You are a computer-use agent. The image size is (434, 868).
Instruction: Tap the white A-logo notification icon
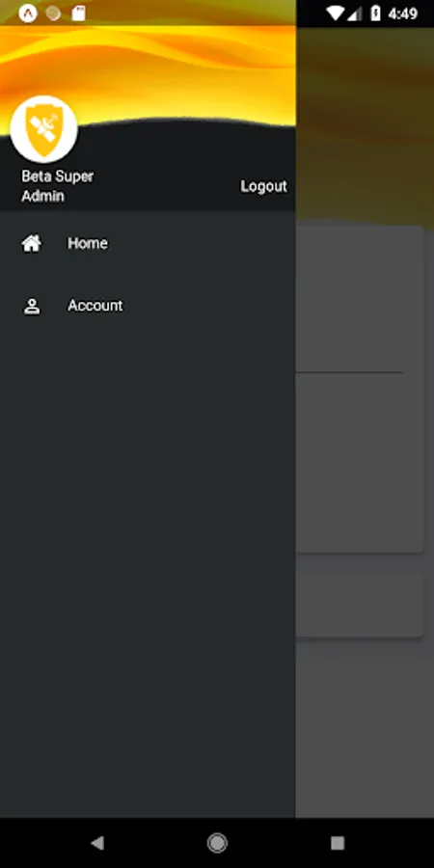28,14
